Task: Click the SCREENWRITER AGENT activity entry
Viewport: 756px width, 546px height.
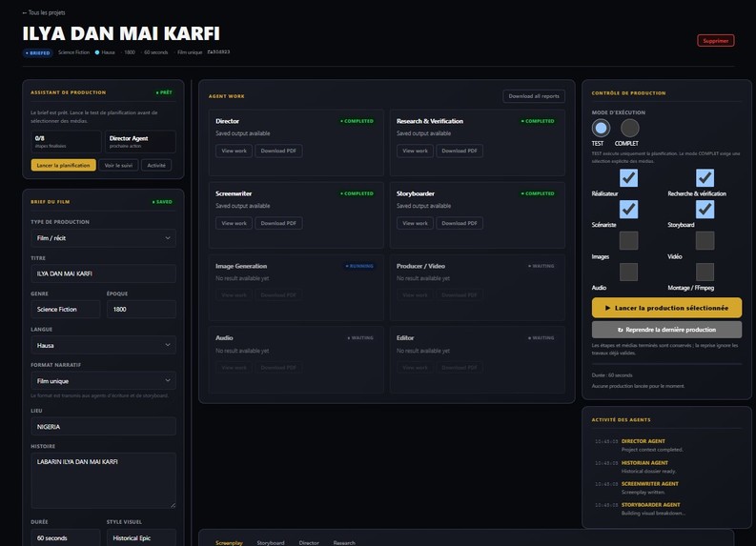Action: click(649, 484)
